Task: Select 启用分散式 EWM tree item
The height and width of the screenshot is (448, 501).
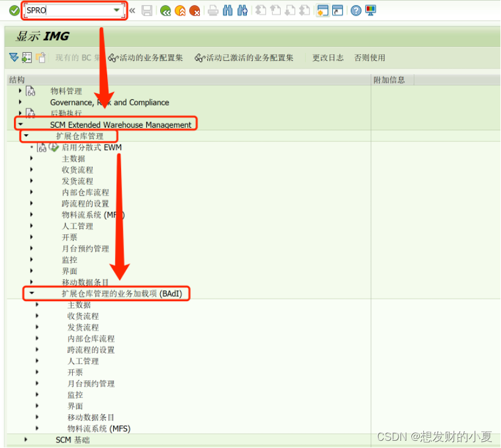Action: click(92, 148)
